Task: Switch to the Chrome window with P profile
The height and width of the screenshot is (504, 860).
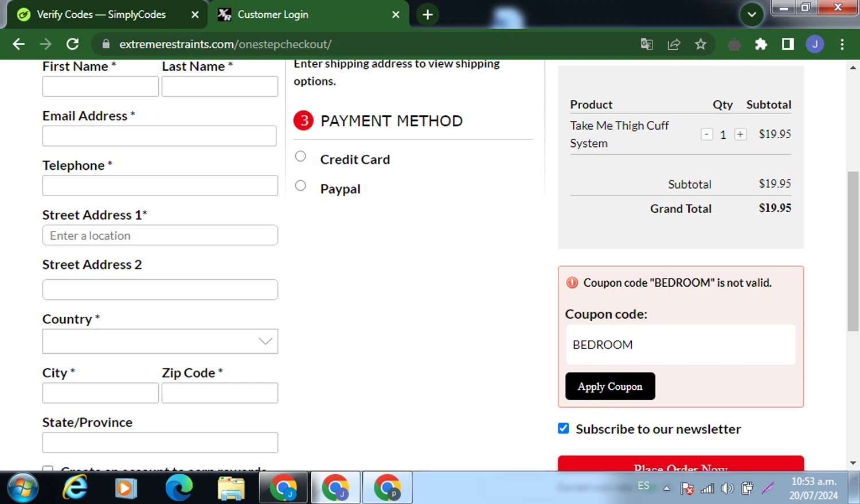Action: pos(388,488)
